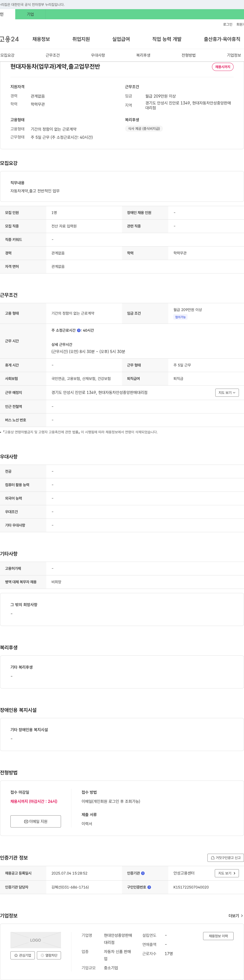Add company to 관심기업 favorites
The height and width of the screenshot is (980, 244).
pyautogui.click(x=22, y=955)
